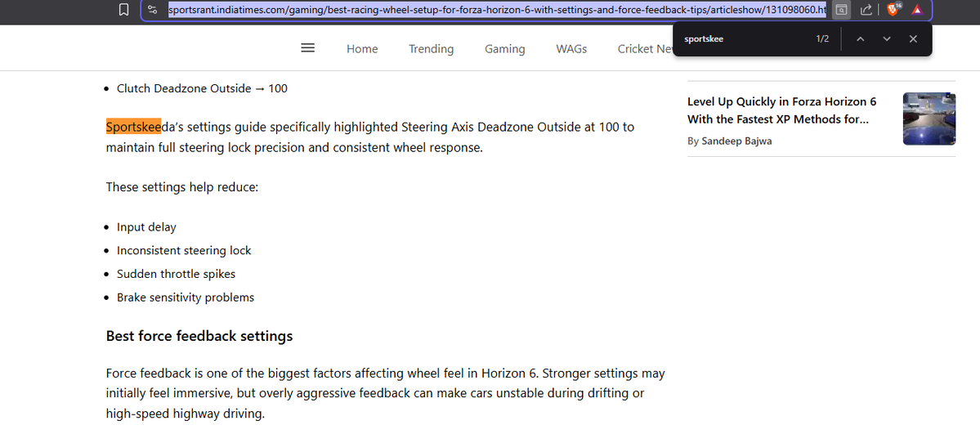Screen dimensions: 980x434
Task: Click the 'Best force feedback settings' heading
Action: pos(199,336)
